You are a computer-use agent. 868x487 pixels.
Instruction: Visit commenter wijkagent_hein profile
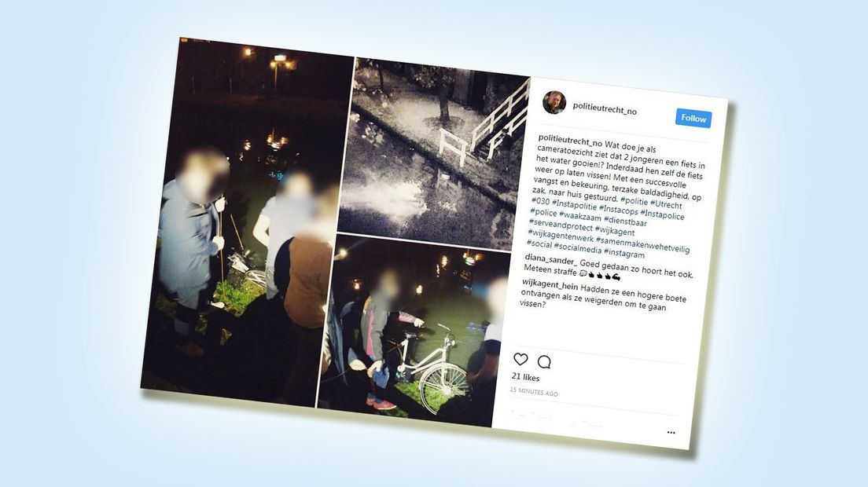coord(550,284)
